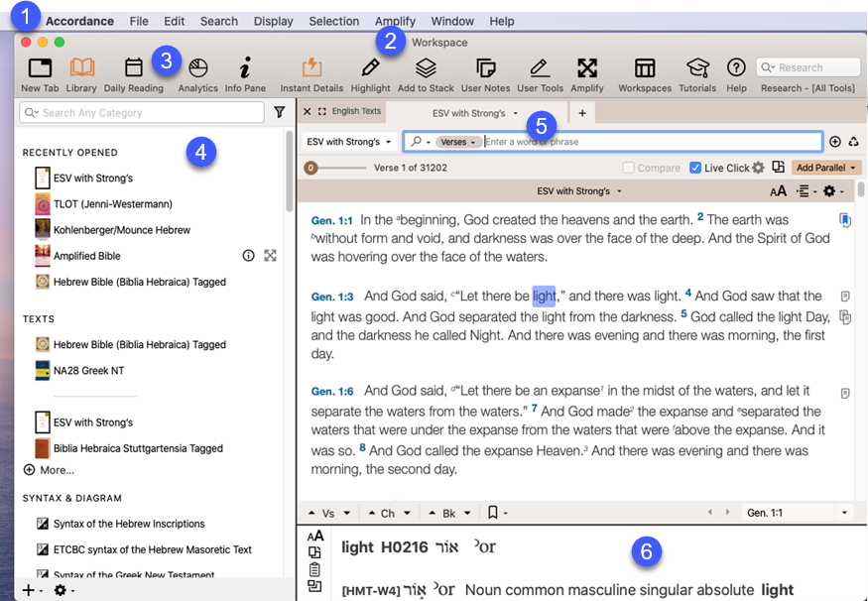Open the Amplify menu in menu bar

tap(396, 21)
